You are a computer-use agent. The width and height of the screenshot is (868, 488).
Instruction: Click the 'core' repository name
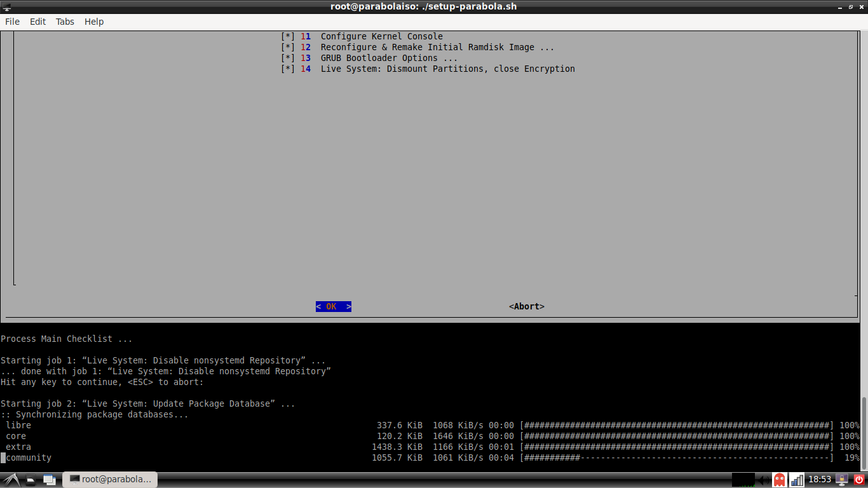[x=16, y=436]
